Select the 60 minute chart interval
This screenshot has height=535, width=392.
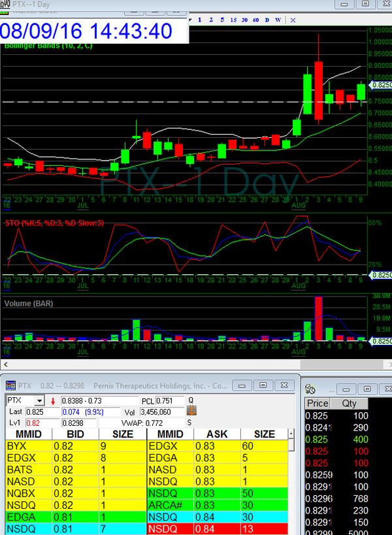pos(255,21)
